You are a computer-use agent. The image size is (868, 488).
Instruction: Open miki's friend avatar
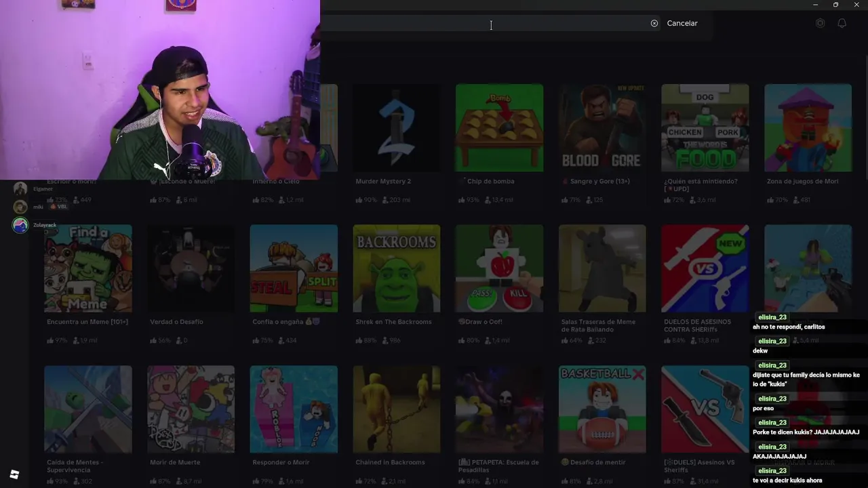click(x=20, y=207)
